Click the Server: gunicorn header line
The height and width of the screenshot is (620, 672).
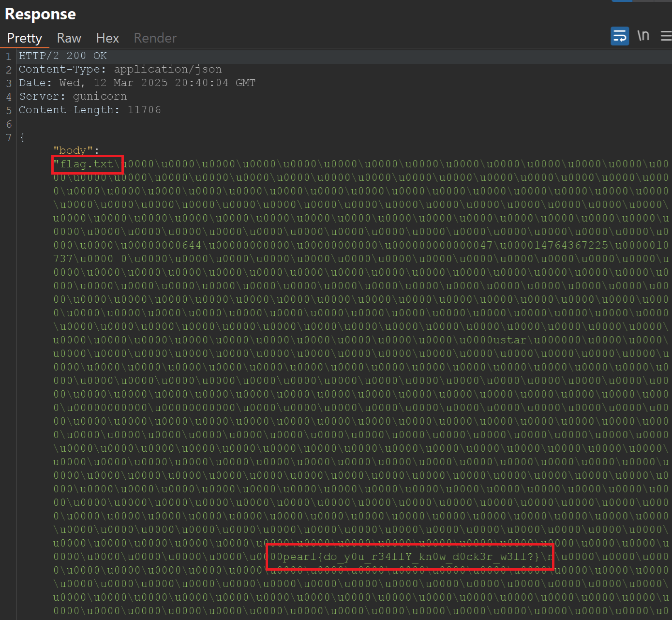coord(73,97)
